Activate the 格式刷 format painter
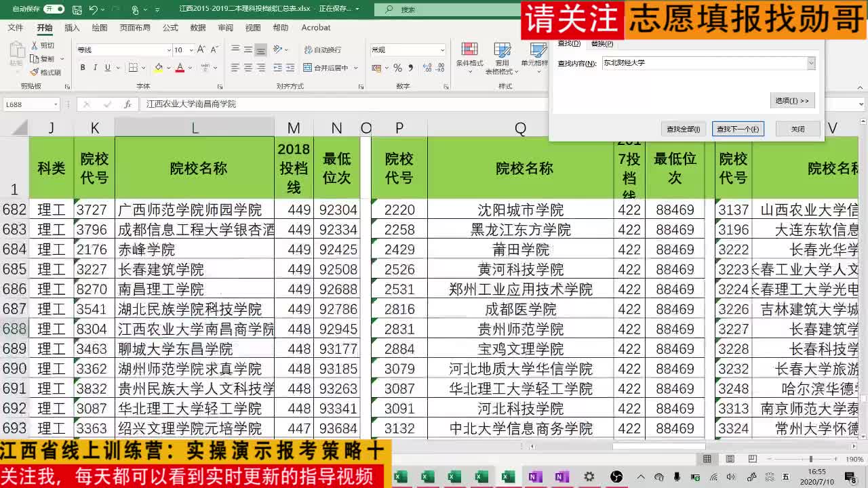This screenshot has width=868, height=488. coord(45,72)
